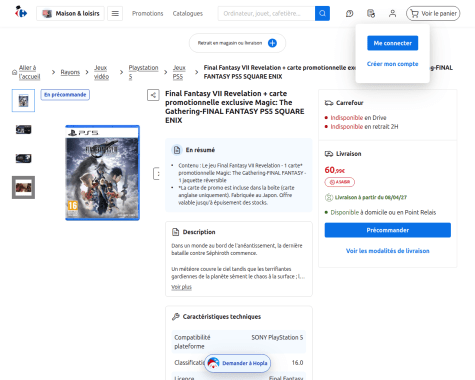Image resolution: width=475 pixels, height=380 pixels.
Task: Click the Description document icon
Action: tap(175, 232)
